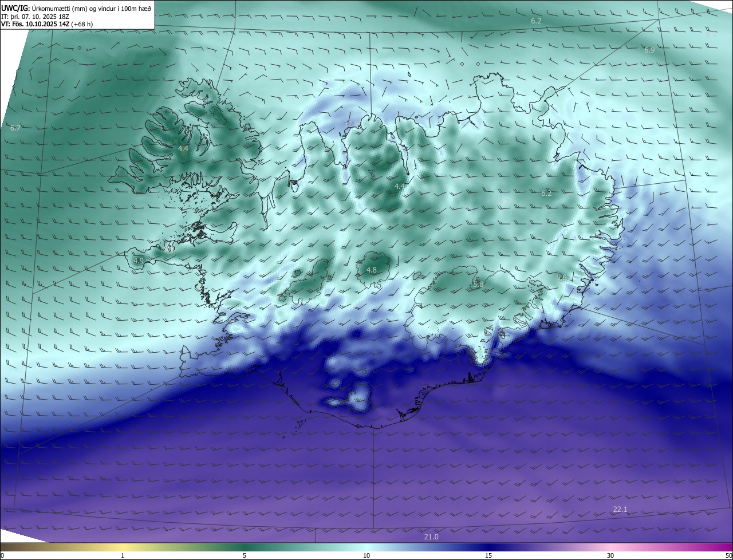Click the 'IT: þri. 07. 10. 2025 18Z' line
The image size is (733, 560).
click(x=35, y=17)
